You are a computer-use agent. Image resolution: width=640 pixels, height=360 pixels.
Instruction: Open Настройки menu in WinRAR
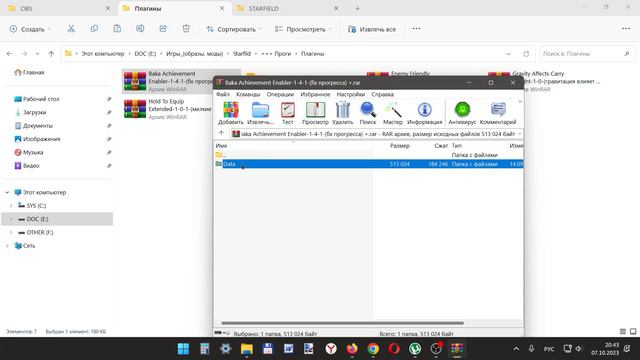click(351, 94)
